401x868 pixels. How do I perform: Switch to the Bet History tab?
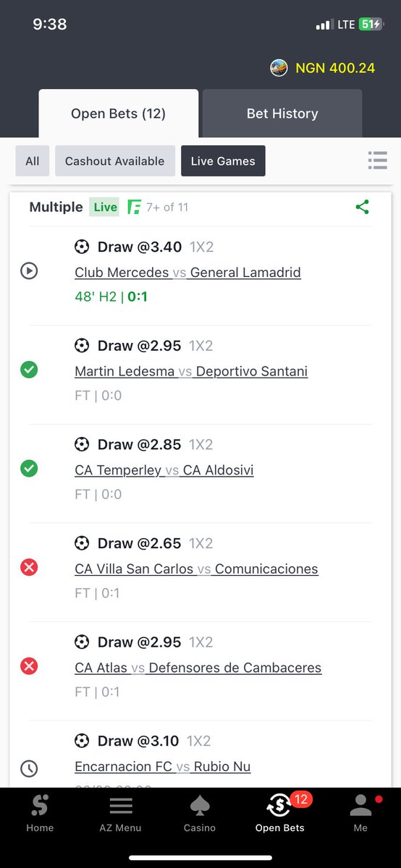[x=282, y=114]
